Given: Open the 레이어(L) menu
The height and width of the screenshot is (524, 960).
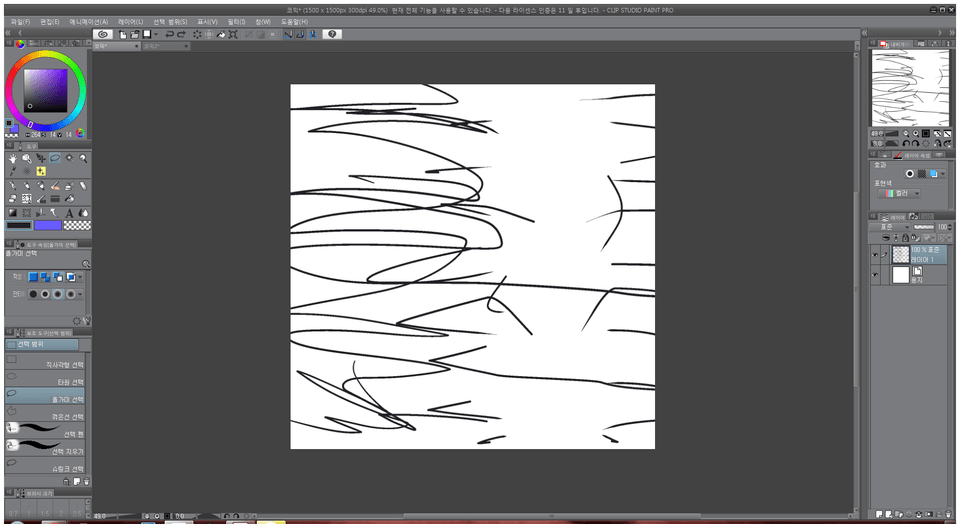Looking at the screenshot, I should click(x=130, y=21).
